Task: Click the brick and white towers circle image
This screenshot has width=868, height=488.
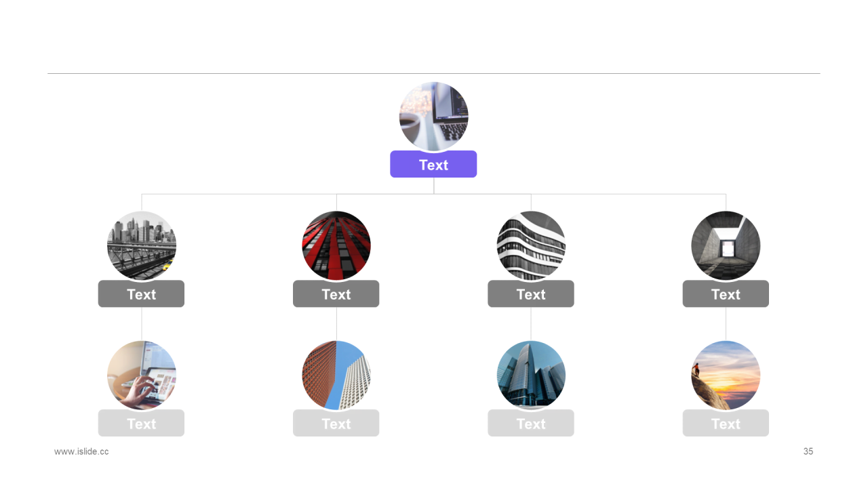Action: 336,375
